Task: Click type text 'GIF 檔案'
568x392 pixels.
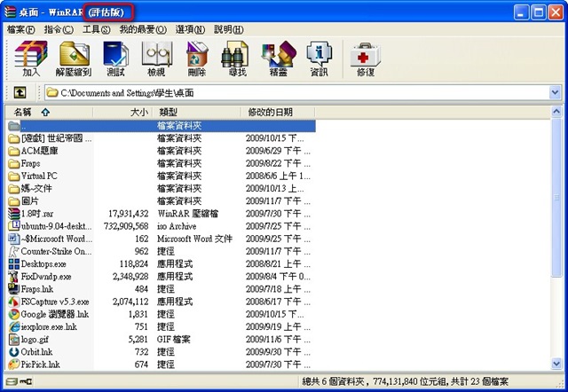Action: click(x=174, y=339)
